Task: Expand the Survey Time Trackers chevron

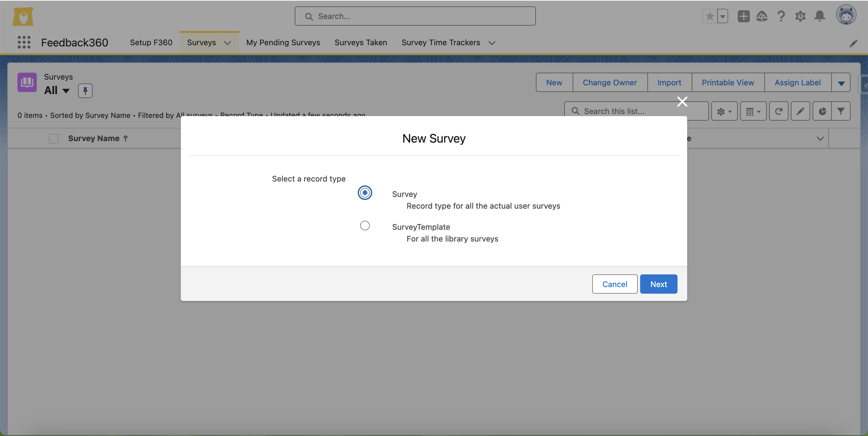Action: coord(492,43)
